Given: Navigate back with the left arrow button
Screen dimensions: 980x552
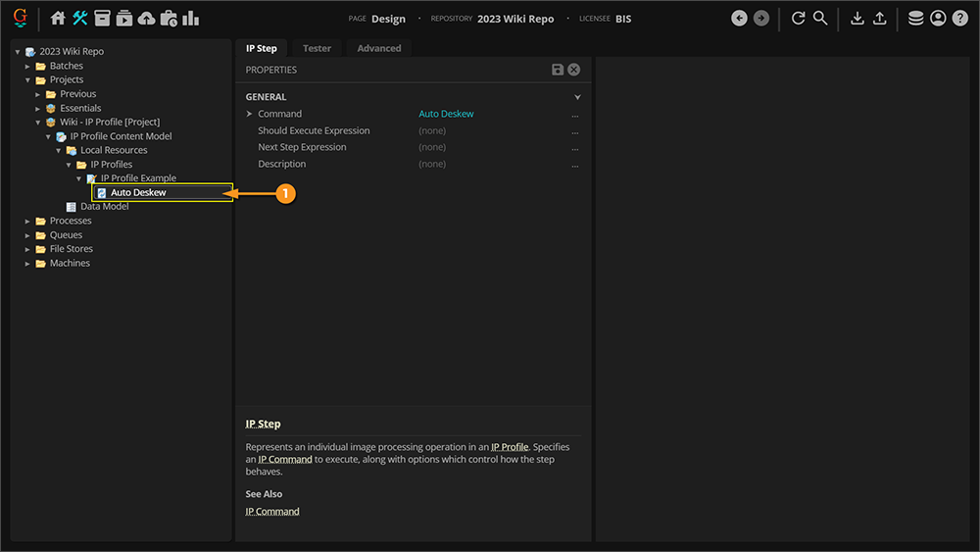Looking at the screenshot, I should (740, 19).
